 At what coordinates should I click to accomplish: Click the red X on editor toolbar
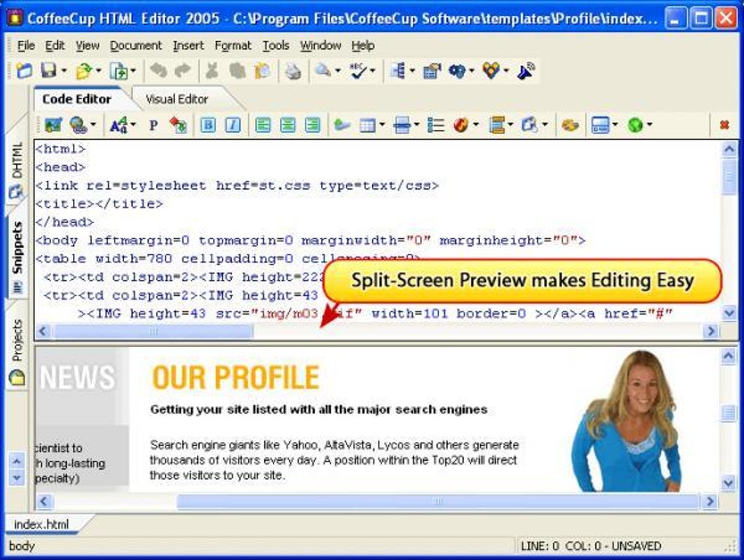point(724,125)
